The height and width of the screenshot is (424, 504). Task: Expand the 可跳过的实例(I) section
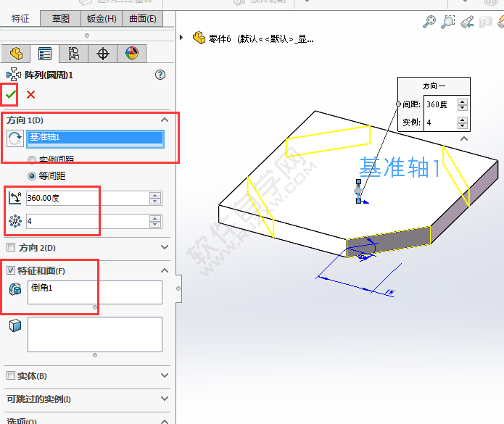(x=165, y=399)
